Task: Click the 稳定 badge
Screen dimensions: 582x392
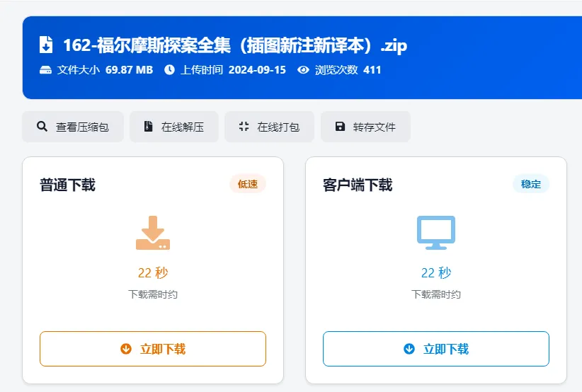Action: pos(531,184)
